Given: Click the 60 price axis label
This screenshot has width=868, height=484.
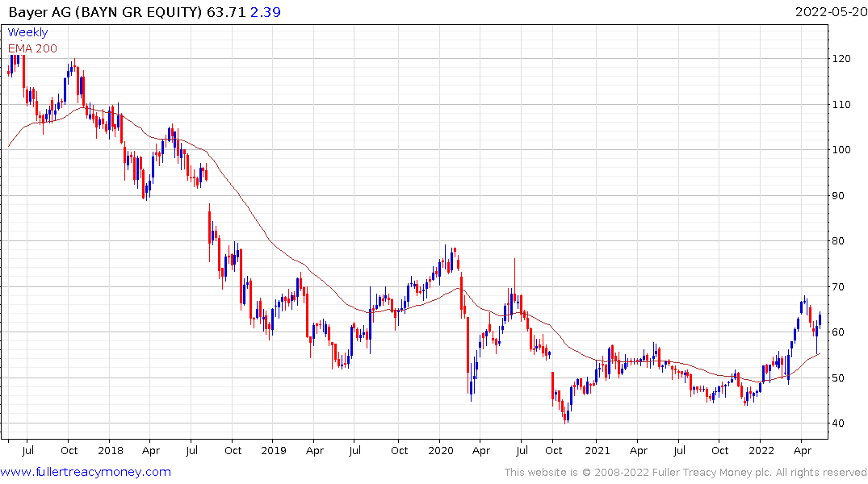Looking at the screenshot, I should 838,332.
